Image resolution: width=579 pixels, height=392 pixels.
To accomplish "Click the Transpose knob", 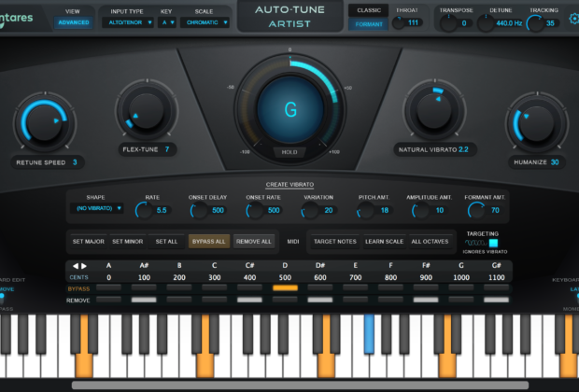I will coord(449,23).
